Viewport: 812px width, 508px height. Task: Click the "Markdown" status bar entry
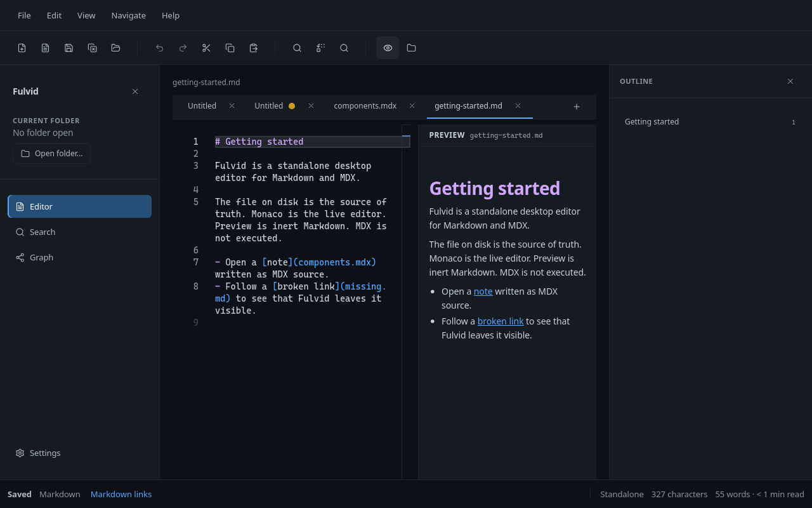click(60, 494)
